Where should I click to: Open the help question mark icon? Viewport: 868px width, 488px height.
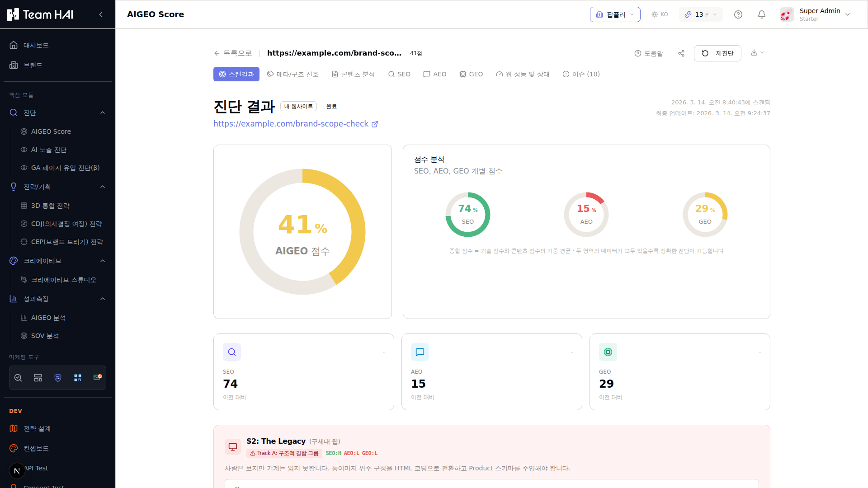coord(738,14)
